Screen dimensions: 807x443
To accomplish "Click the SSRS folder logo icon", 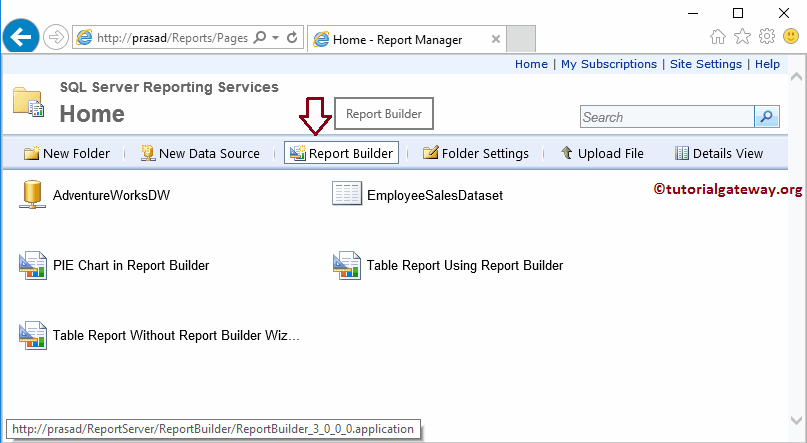I will click(x=28, y=101).
